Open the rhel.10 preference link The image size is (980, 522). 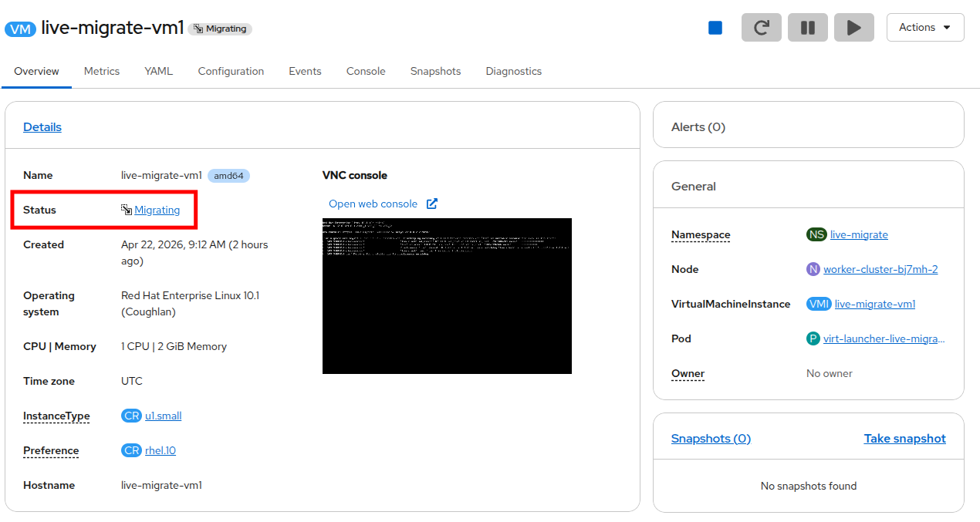click(x=161, y=450)
